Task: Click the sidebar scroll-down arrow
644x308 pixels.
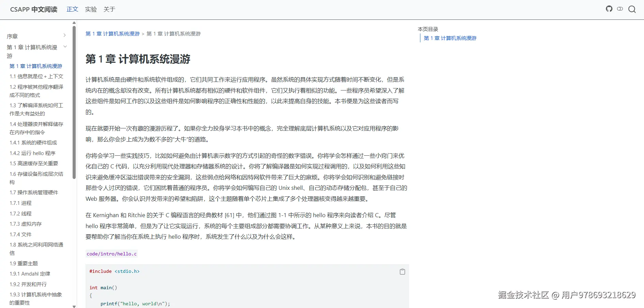Action: pos(74,306)
